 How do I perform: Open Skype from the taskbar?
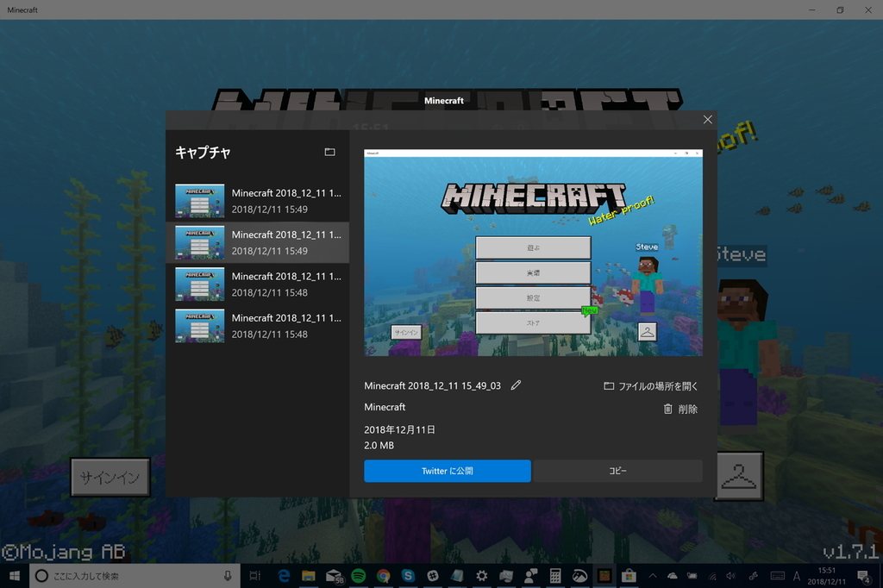click(408, 576)
